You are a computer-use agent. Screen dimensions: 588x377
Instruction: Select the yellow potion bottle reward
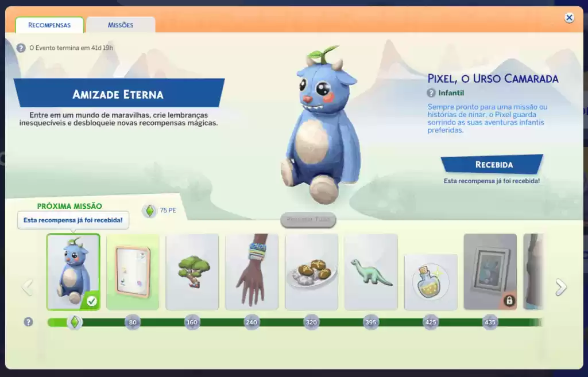pos(430,281)
